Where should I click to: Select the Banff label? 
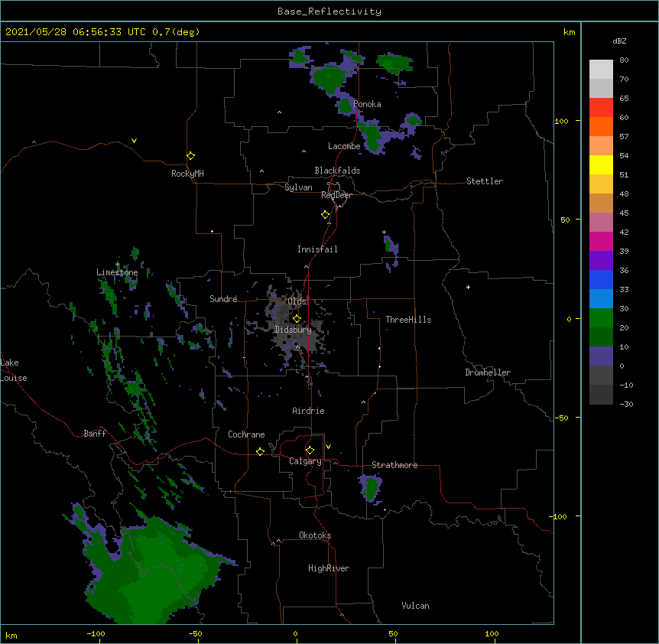pyautogui.click(x=95, y=434)
